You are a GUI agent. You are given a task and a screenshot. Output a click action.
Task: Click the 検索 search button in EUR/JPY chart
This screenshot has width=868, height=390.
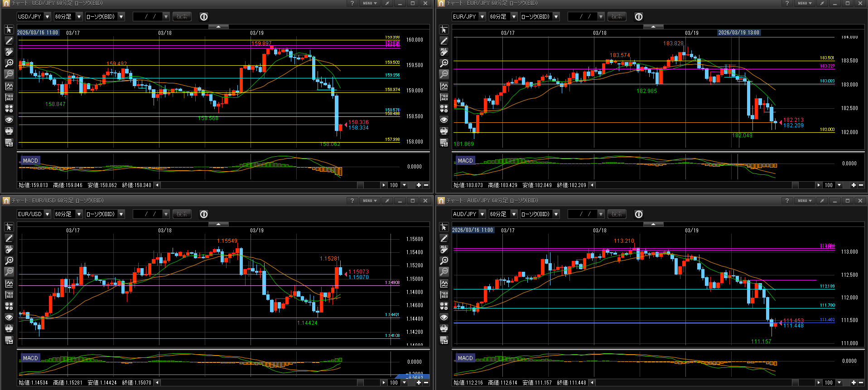point(617,17)
